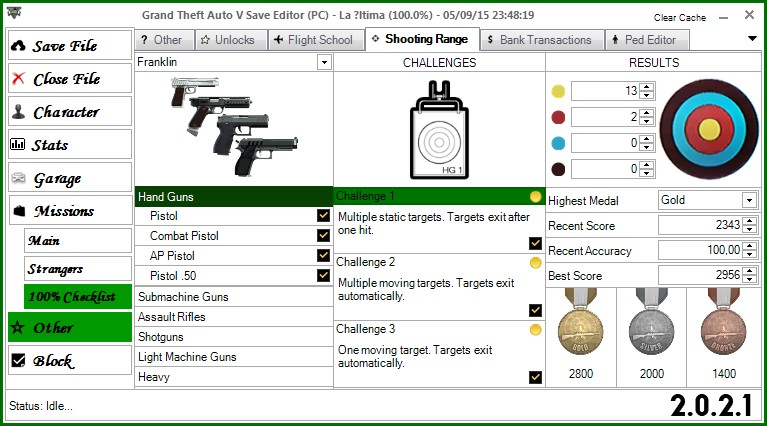Click the yellow ring hit color dot
This screenshot has height=426, width=767.
coord(558,91)
